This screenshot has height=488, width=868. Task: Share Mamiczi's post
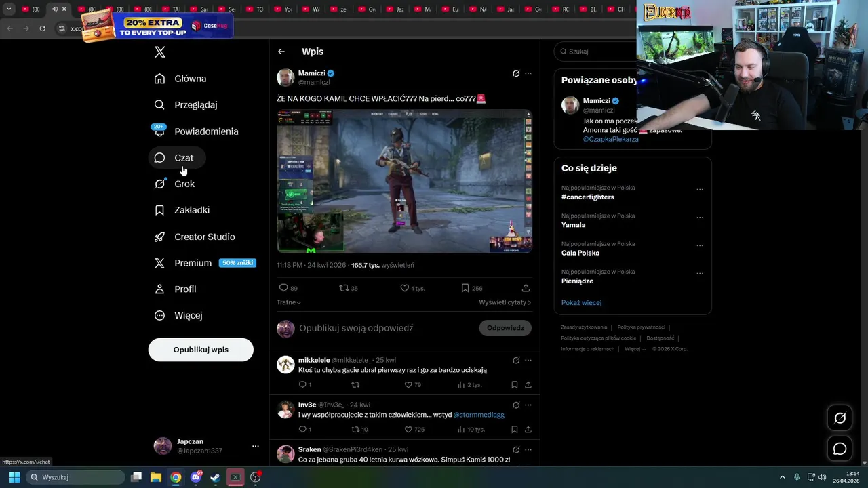tap(526, 288)
